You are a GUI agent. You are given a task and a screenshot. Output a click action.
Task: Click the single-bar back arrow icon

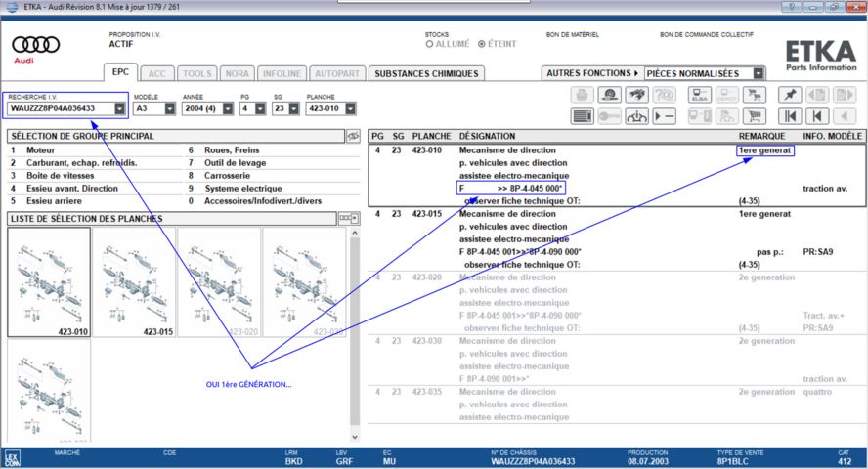pyautogui.click(x=817, y=116)
